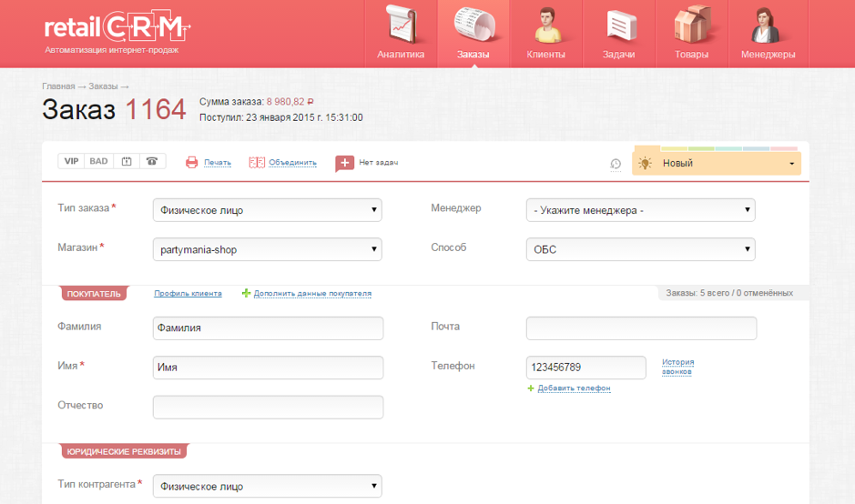The image size is (855, 504).
Task: Open the Товары section icon
Action: (691, 25)
